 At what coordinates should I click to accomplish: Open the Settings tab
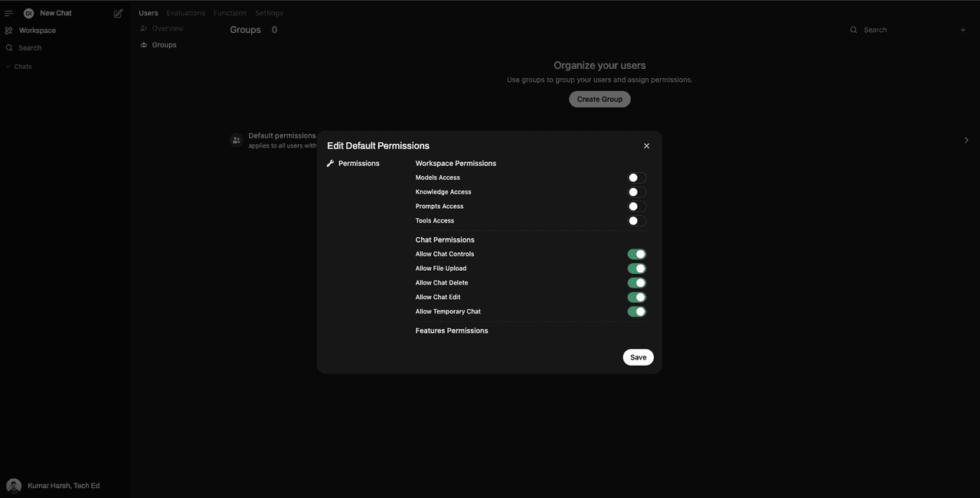click(269, 13)
